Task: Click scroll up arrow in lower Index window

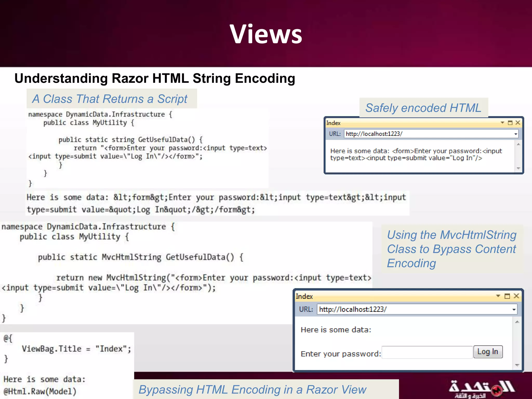Action: click(x=517, y=322)
